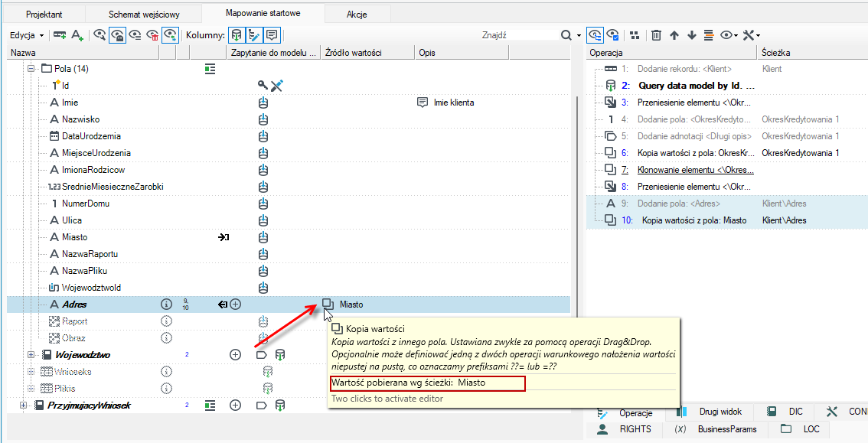Toggle the description column button
The width and height of the screenshot is (868, 443).
point(271,35)
